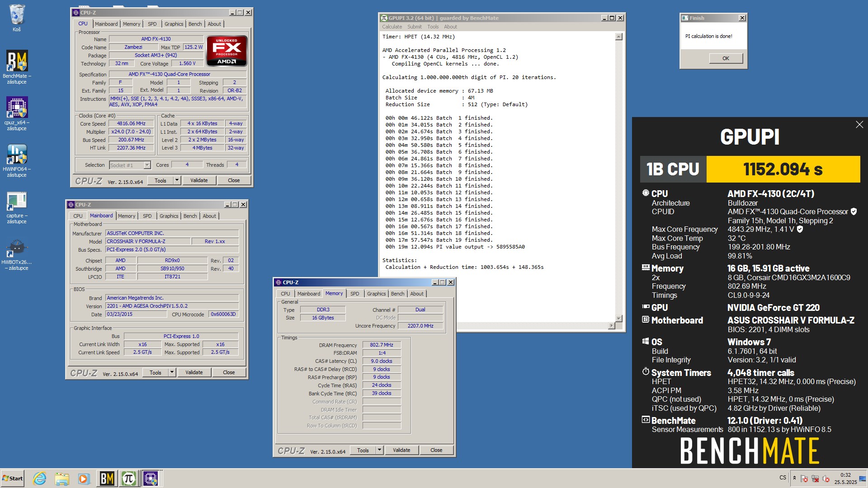This screenshot has width=868, height=488.
Task: Show hidden system tray icons
Action: point(794,478)
